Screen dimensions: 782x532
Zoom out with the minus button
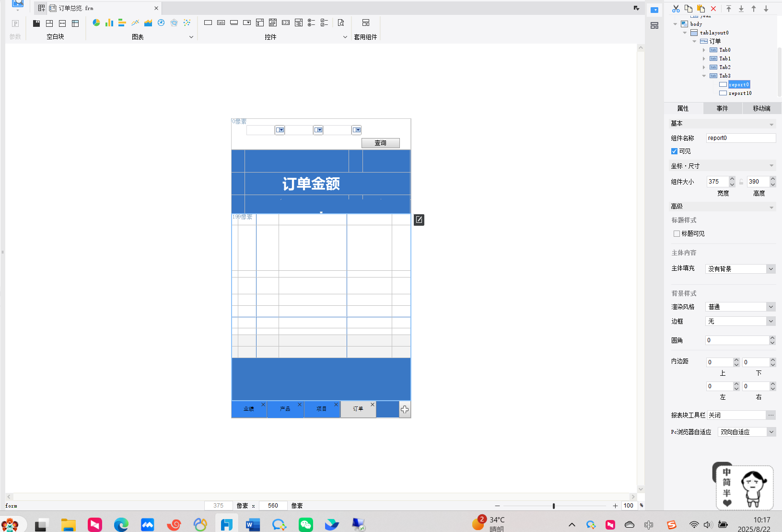(497, 506)
